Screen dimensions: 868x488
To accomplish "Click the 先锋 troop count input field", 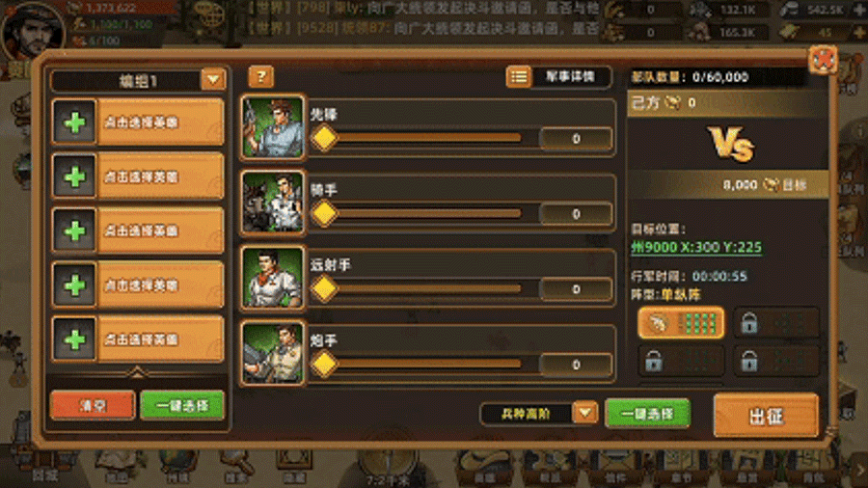I will click(577, 138).
